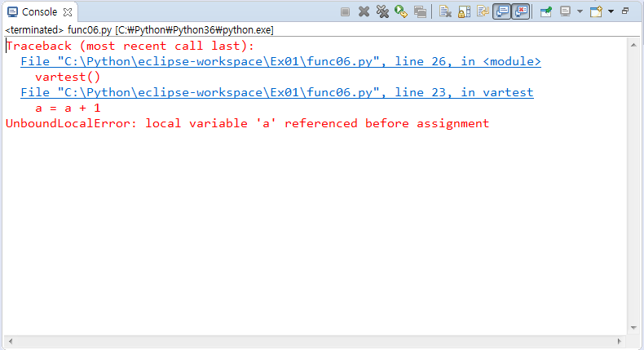Click horizontal scrollbar right arrow

coord(620,341)
